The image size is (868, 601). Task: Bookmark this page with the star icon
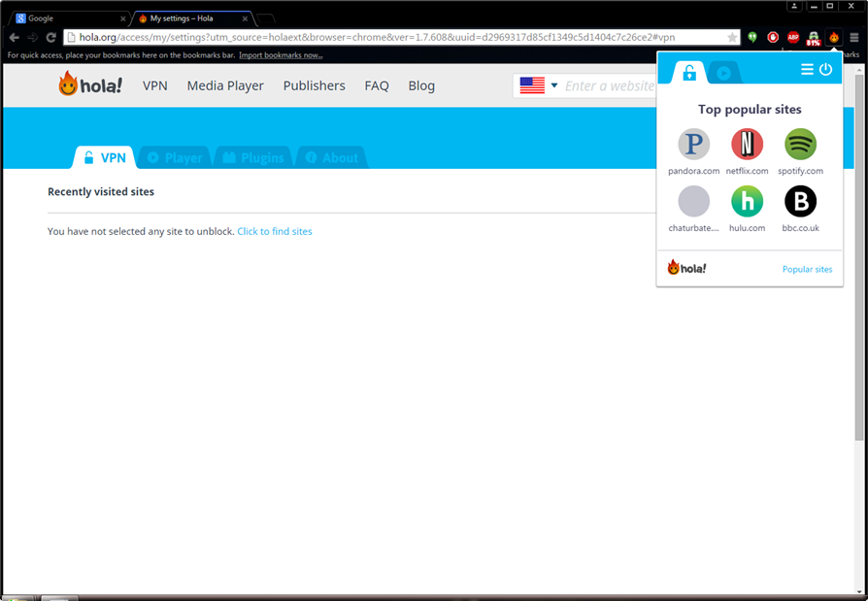[x=732, y=37]
